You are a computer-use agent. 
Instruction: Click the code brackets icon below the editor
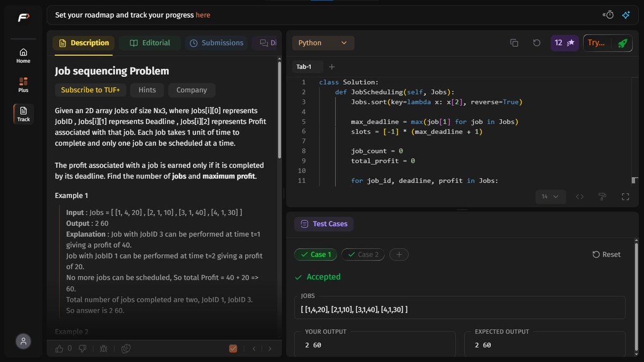point(580,197)
